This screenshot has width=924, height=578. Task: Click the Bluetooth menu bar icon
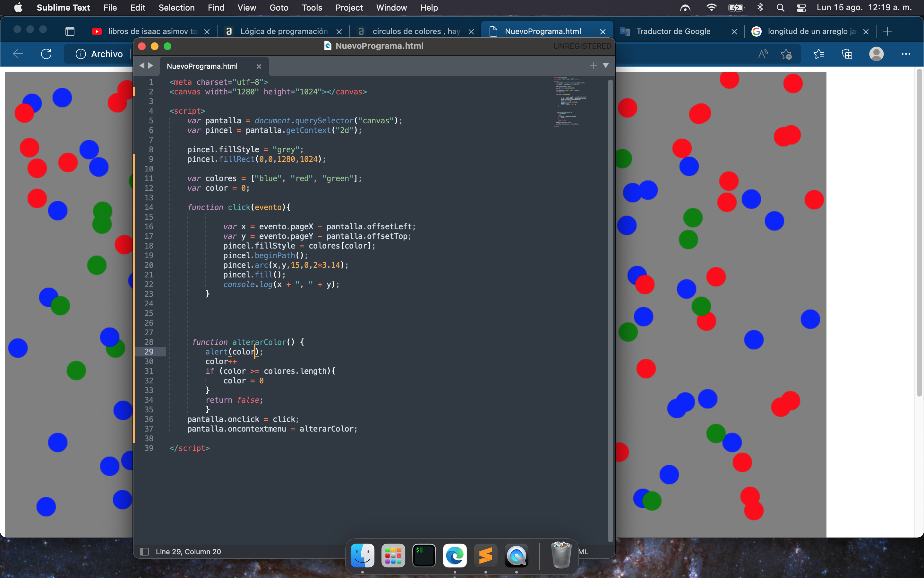(760, 8)
